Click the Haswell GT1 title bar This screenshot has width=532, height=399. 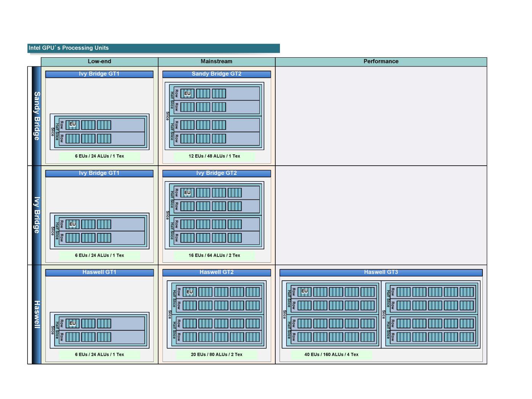coord(100,273)
